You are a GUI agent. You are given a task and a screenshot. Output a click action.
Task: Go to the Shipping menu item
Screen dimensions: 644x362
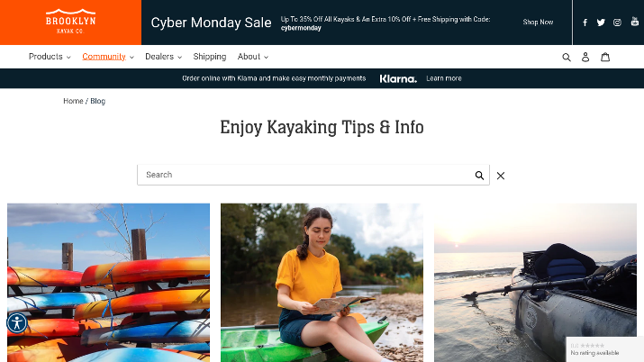tap(210, 57)
